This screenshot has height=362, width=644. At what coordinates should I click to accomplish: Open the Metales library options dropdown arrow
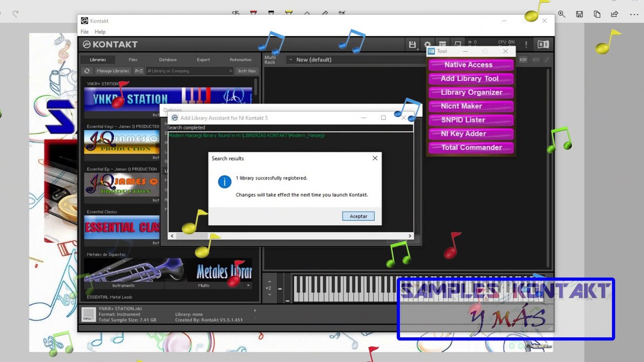(x=248, y=286)
